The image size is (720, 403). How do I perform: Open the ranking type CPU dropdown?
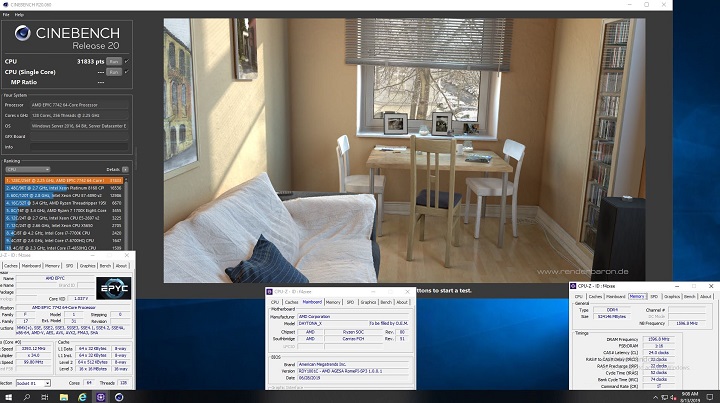pos(28,169)
